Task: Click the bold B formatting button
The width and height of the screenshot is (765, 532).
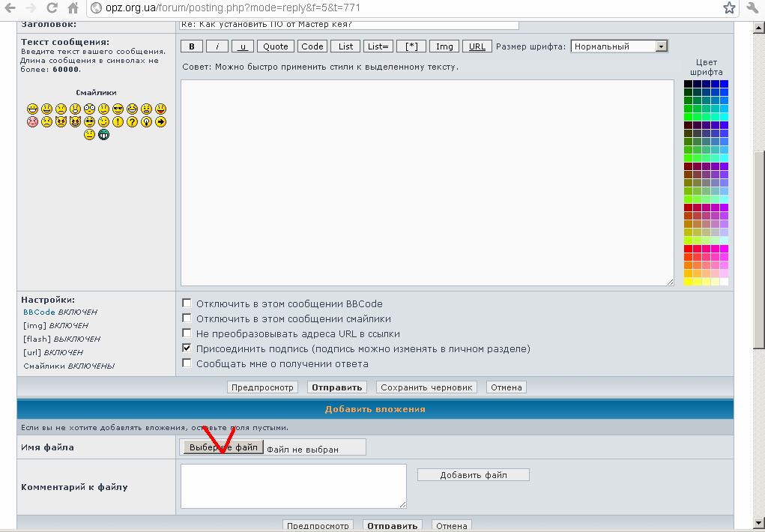Action: pos(192,46)
